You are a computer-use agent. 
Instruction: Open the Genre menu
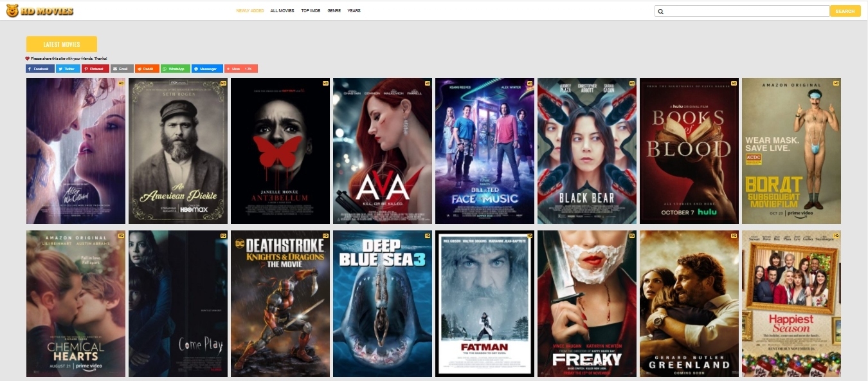click(334, 11)
